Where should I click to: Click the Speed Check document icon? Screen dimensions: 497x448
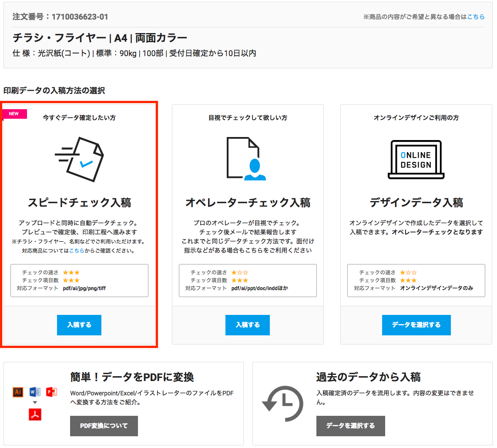tap(81, 159)
